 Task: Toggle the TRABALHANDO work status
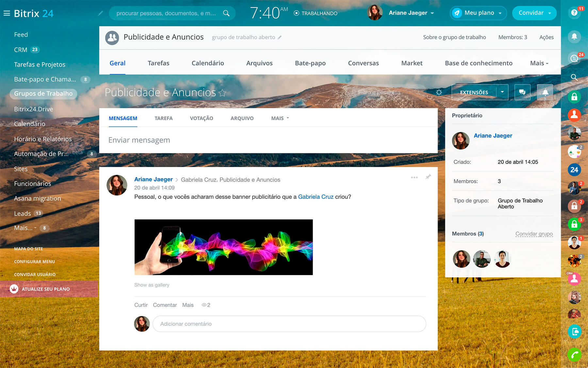(316, 13)
